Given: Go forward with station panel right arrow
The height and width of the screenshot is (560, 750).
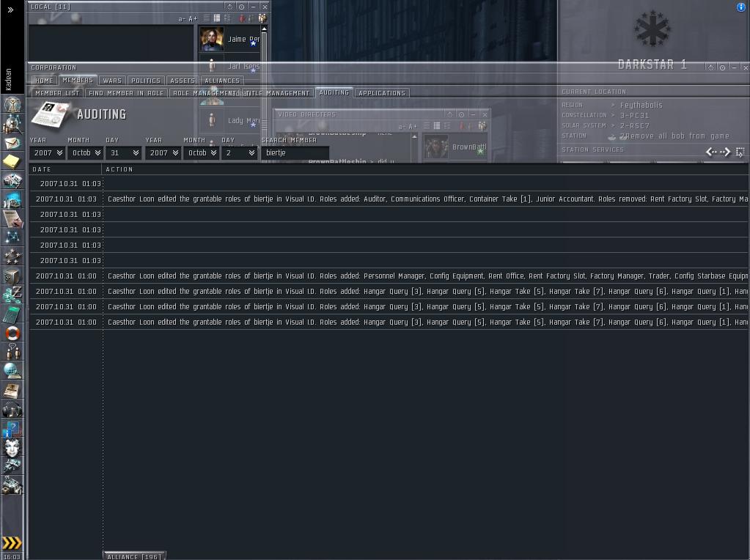Looking at the screenshot, I should click(x=725, y=152).
